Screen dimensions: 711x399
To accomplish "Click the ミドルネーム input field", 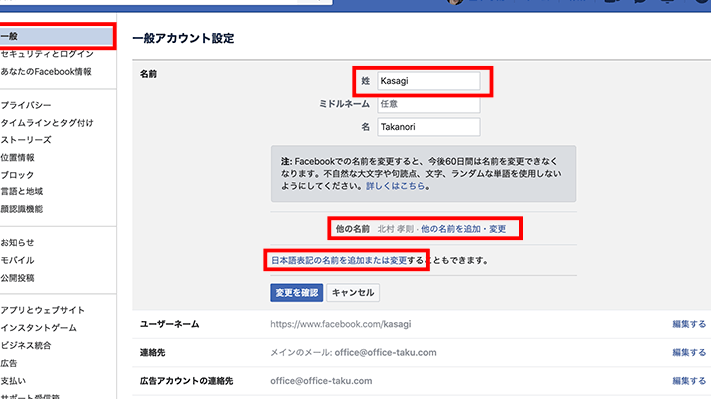I will [429, 104].
